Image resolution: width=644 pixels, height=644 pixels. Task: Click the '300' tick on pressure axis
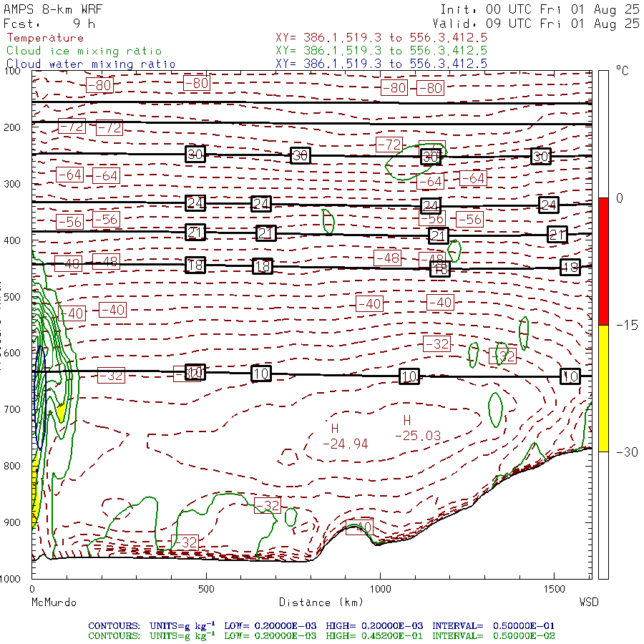12,184
